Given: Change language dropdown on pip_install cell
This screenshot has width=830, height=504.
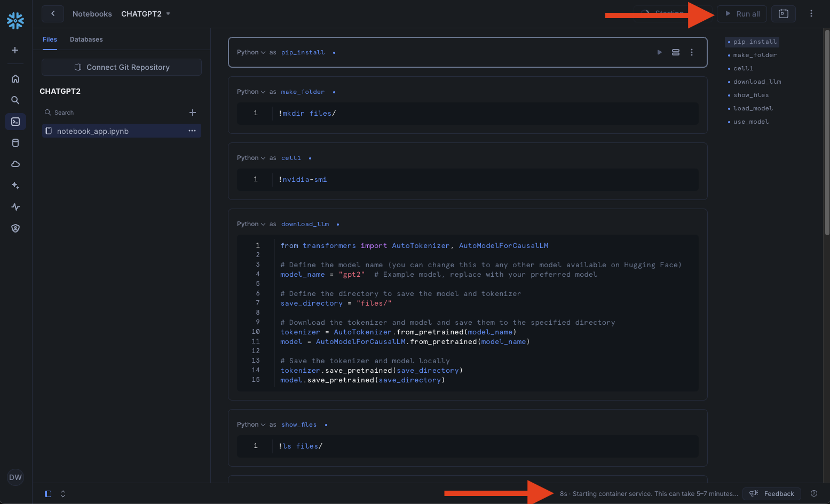Looking at the screenshot, I should 251,52.
